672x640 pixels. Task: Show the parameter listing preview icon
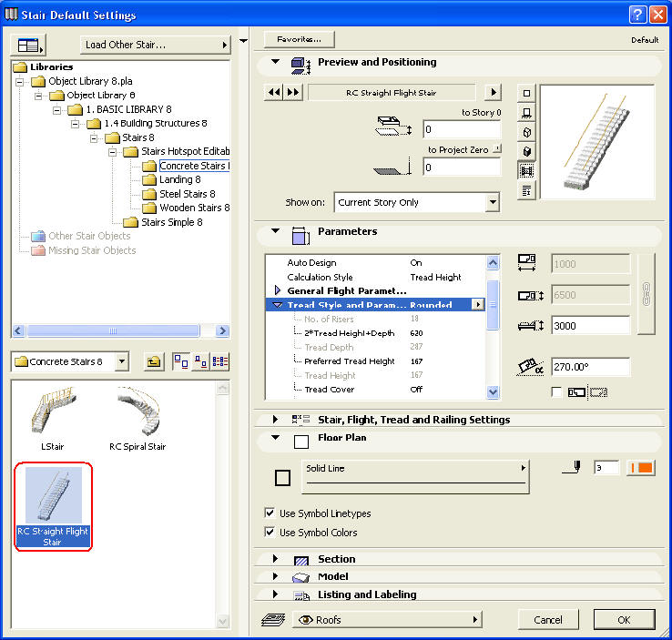coord(525,190)
